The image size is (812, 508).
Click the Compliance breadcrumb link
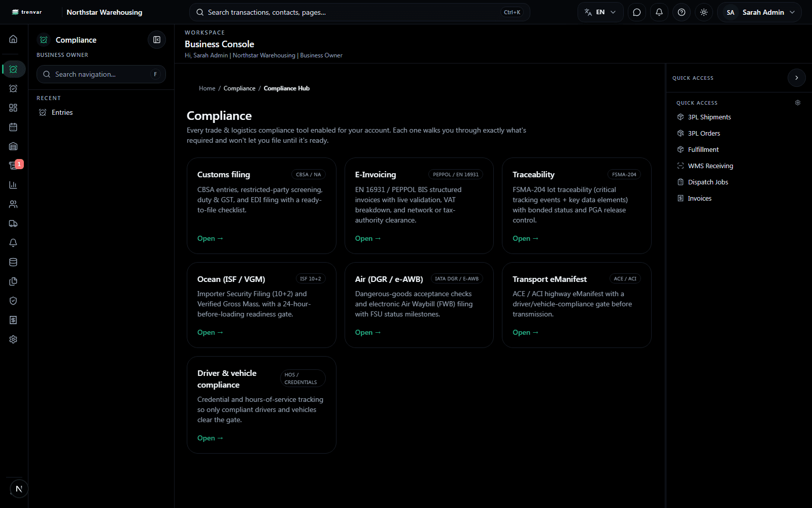[240, 88]
